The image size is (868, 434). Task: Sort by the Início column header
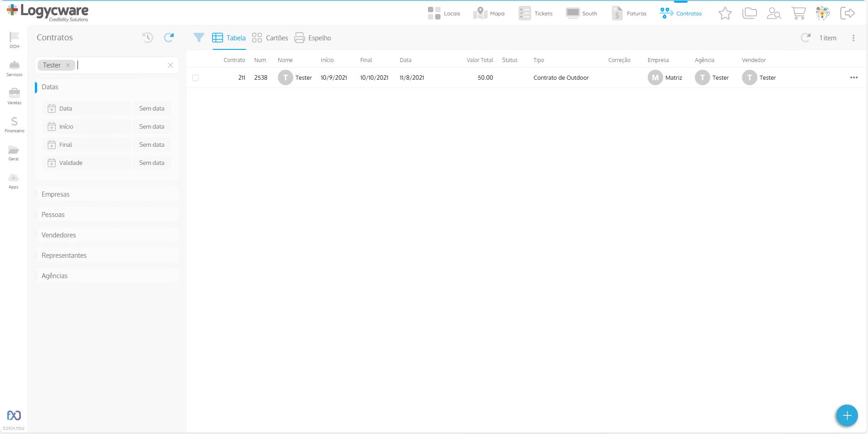327,60
